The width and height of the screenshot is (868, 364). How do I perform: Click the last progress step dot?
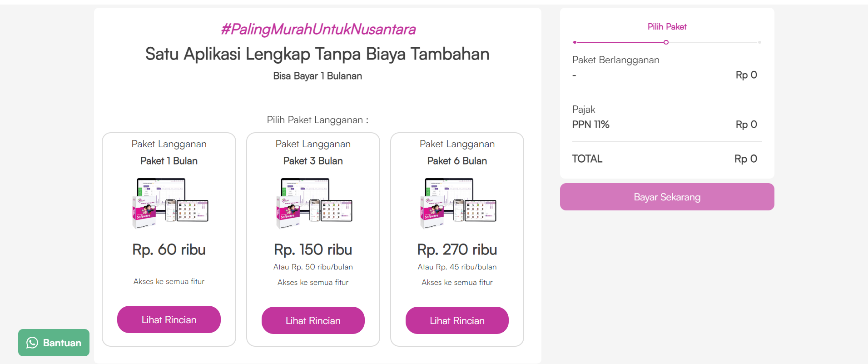(x=759, y=42)
